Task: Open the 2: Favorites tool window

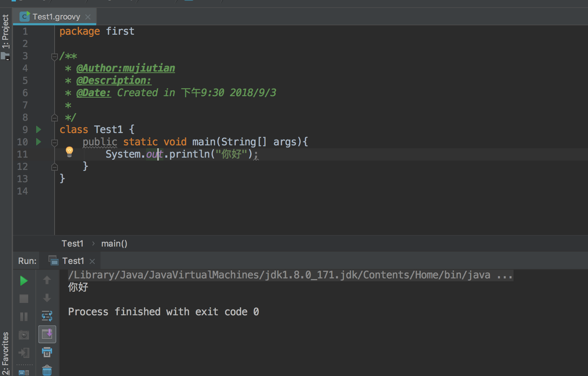Action: click(5, 354)
